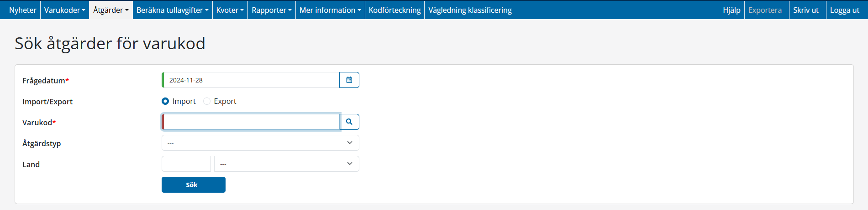Open Vägledning klassificering
The image size is (868, 210).
tap(470, 10)
